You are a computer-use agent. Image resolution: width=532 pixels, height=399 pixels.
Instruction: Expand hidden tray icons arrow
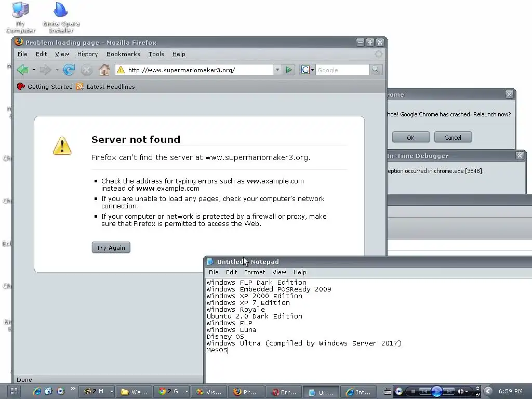click(x=488, y=391)
